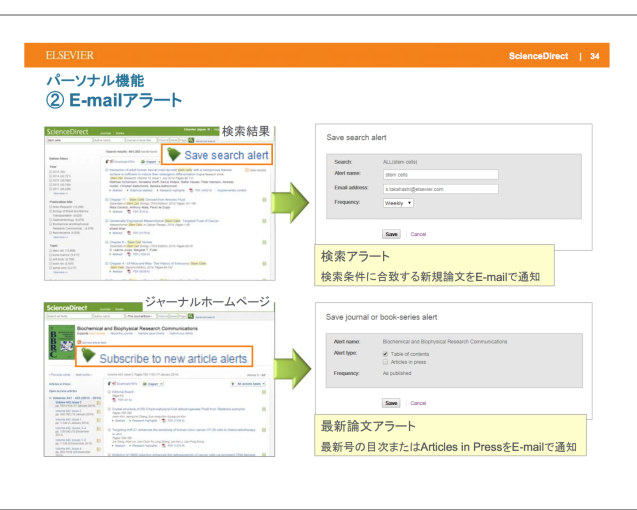Open the Graphical abstract link of the first result
Screen dimensions: 637x510
tap(141, 190)
